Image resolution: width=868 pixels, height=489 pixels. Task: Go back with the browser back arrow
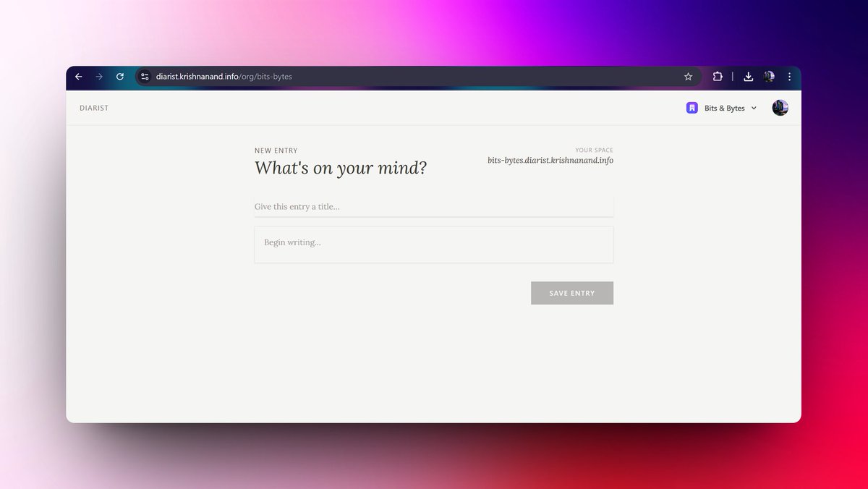click(x=79, y=77)
